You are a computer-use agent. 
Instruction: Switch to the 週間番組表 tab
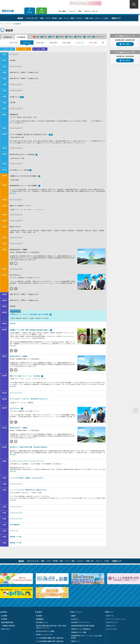tap(8, 37)
